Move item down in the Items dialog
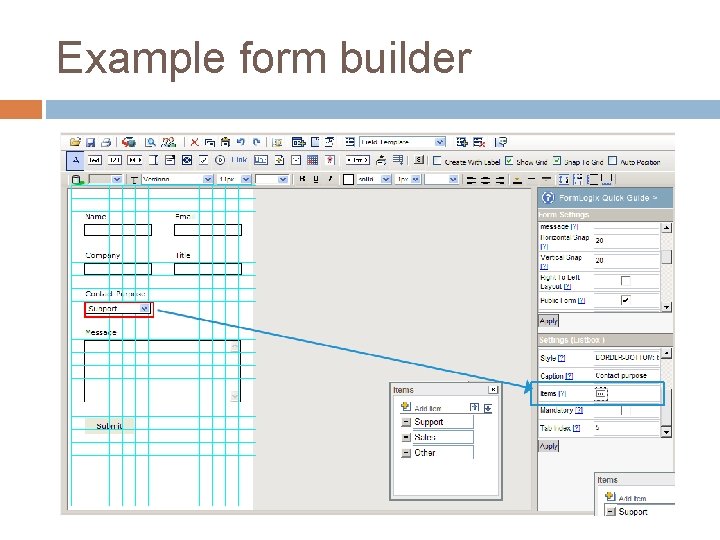This screenshot has width=720, height=540. 488,408
